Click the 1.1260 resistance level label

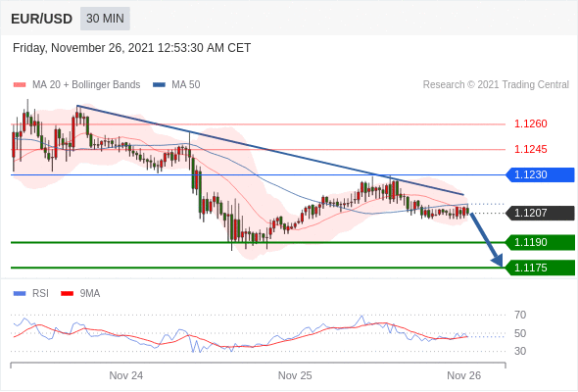coord(530,123)
